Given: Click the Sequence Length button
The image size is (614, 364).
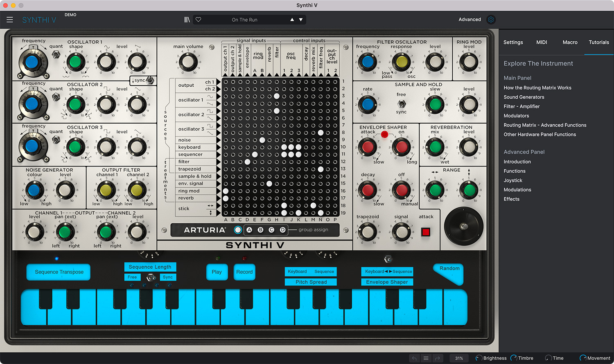Looking at the screenshot, I should pyautogui.click(x=150, y=267).
